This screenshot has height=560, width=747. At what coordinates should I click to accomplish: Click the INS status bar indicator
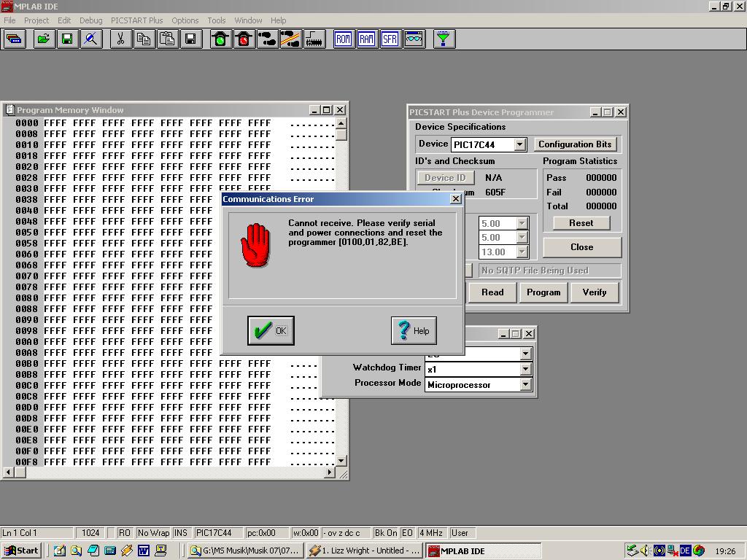click(181, 533)
